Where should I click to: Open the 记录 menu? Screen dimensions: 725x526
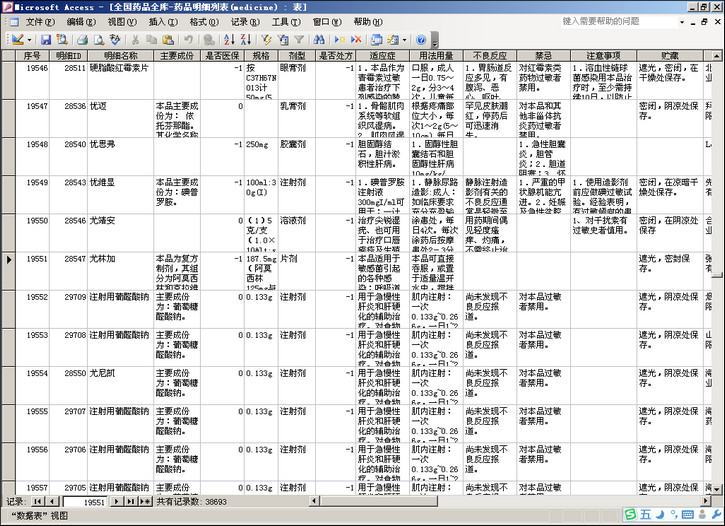point(245,22)
